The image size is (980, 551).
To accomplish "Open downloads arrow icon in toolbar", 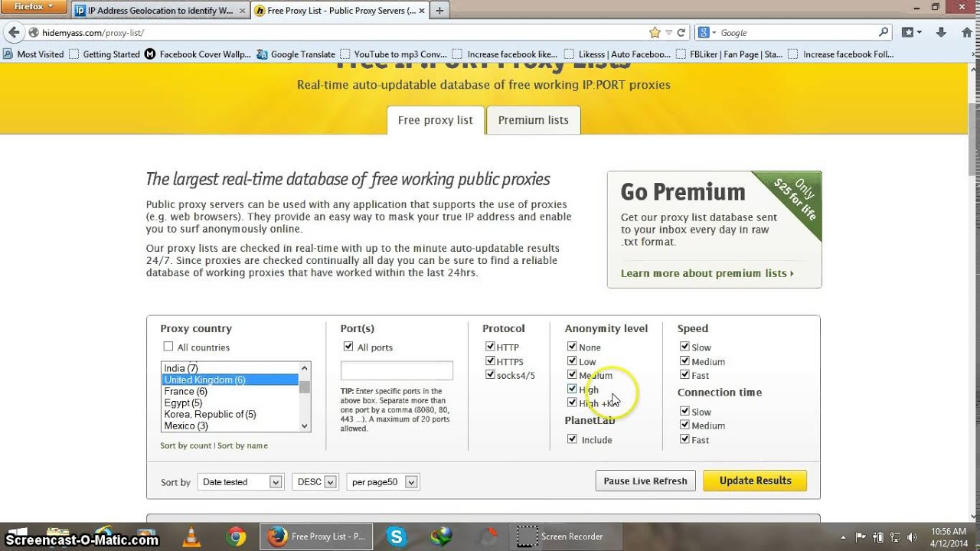I will click(942, 33).
